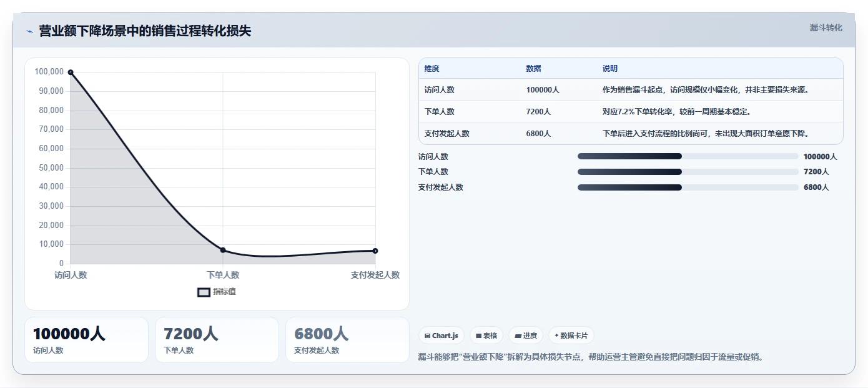Click the Chart.js tag chip

(x=441, y=336)
